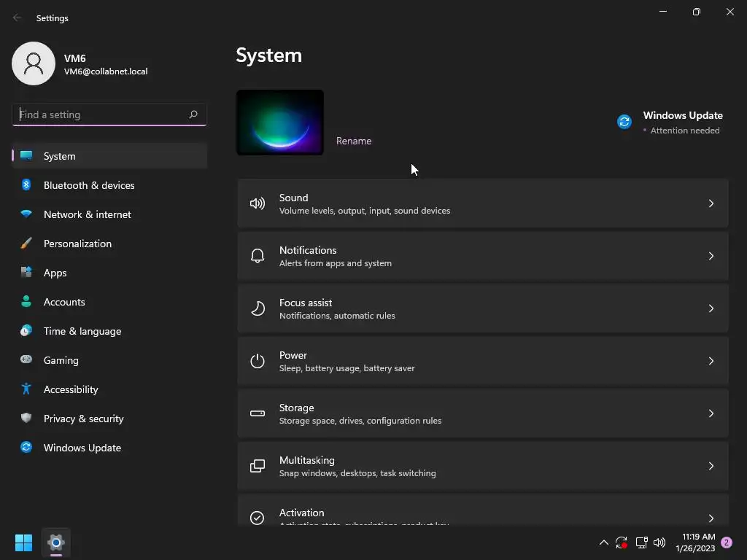Viewport: 747px width, 560px height.
Task: Open Apps settings section
Action: point(109,273)
